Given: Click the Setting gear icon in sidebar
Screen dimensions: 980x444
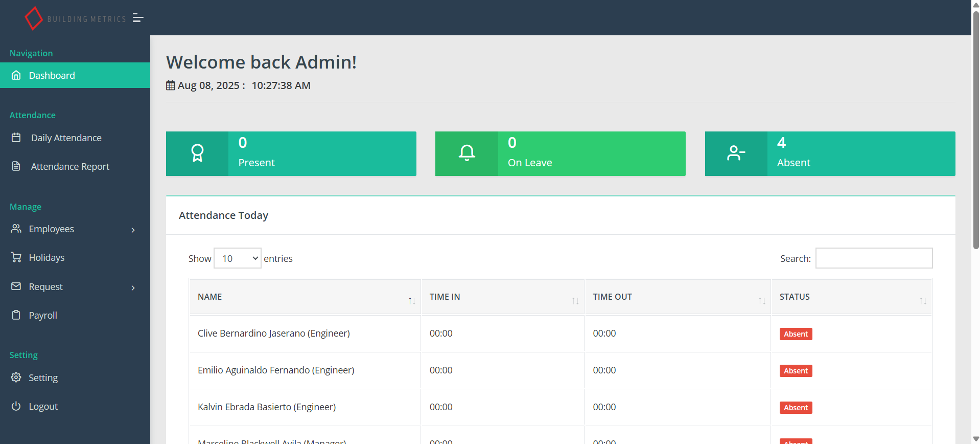Looking at the screenshot, I should pyautogui.click(x=16, y=378).
